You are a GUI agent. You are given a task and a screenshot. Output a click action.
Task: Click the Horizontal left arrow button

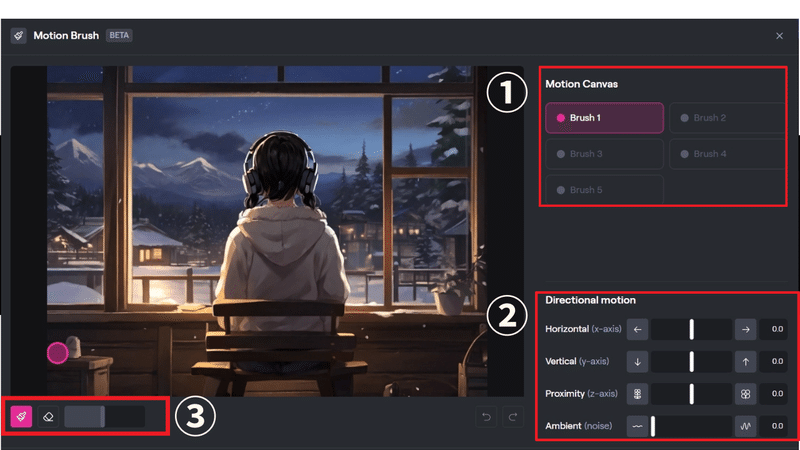pos(637,330)
